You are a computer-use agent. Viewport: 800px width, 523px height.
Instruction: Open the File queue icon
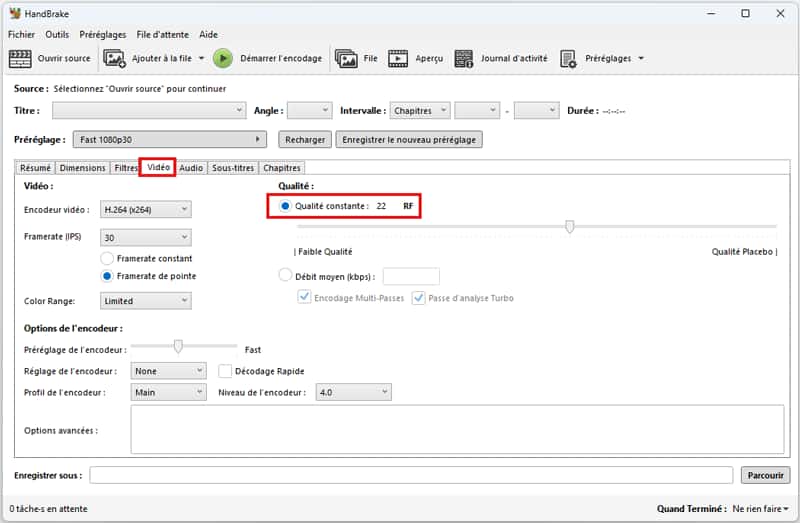(346, 58)
